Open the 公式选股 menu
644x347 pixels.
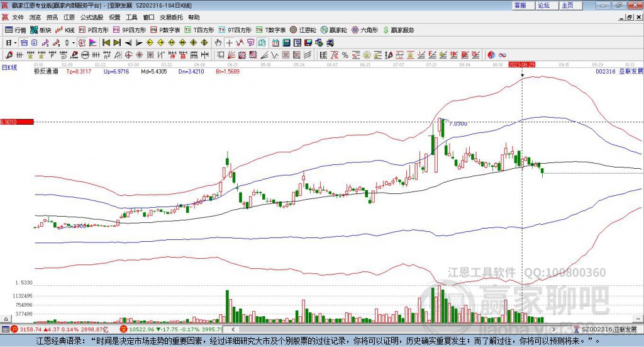(92, 17)
